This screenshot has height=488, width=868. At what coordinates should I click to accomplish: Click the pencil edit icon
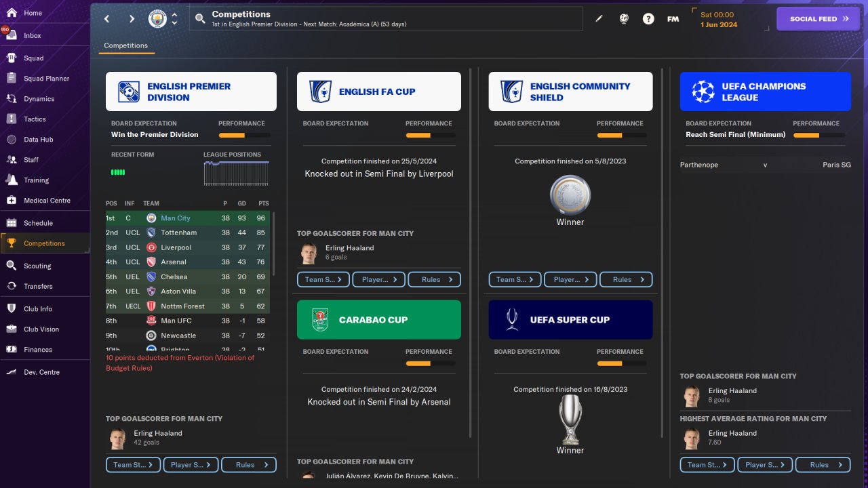(599, 19)
